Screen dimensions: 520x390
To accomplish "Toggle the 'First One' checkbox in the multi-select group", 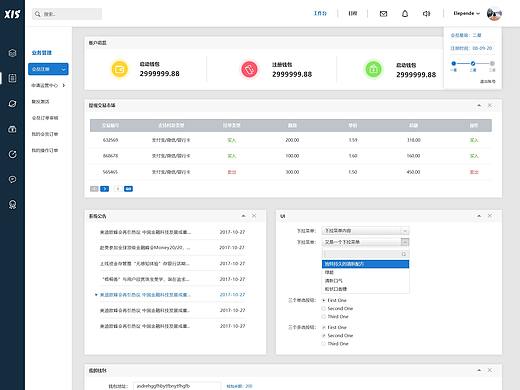I will tap(324, 327).
